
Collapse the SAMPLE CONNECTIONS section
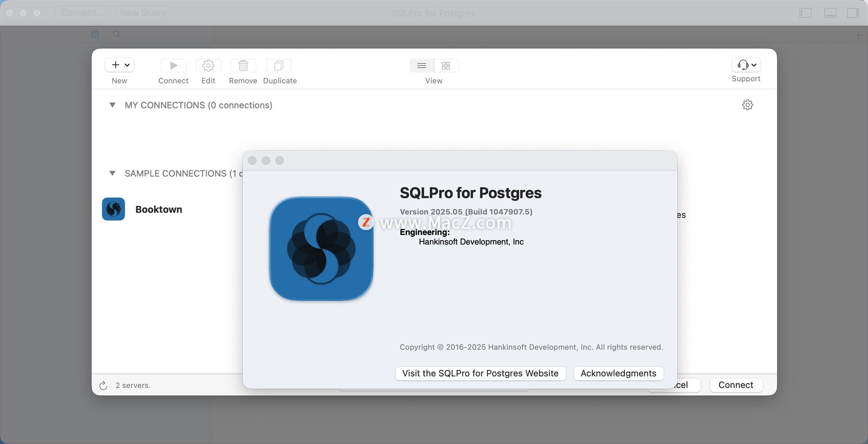pos(113,173)
